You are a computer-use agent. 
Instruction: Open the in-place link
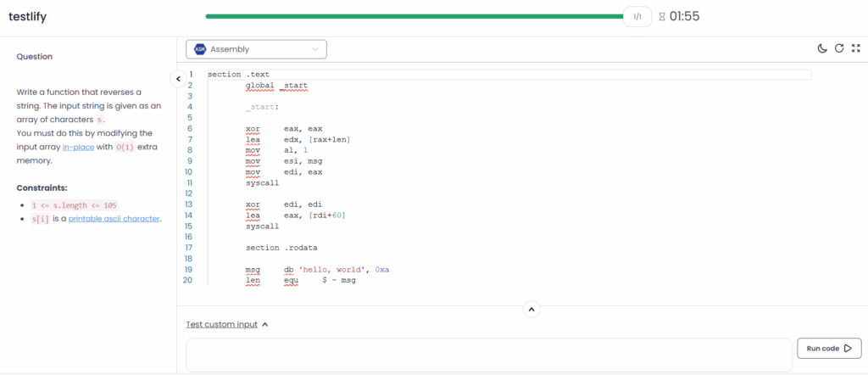[78, 148]
